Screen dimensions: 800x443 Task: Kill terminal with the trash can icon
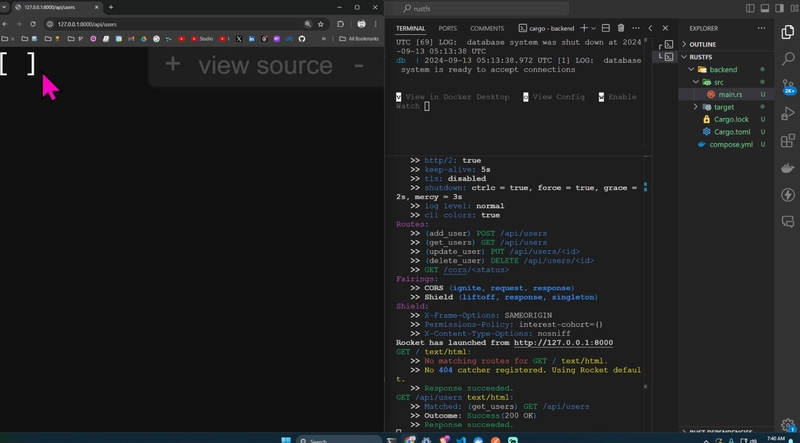point(621,28)
